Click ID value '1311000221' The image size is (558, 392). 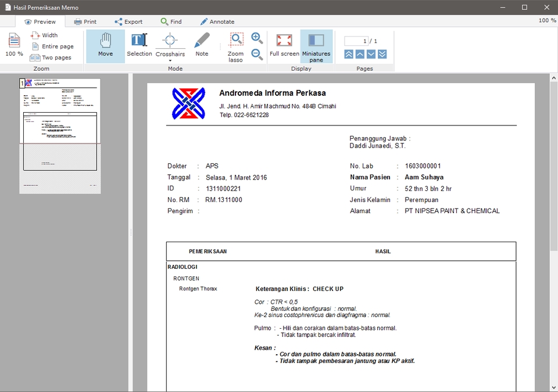coord(223,189)
